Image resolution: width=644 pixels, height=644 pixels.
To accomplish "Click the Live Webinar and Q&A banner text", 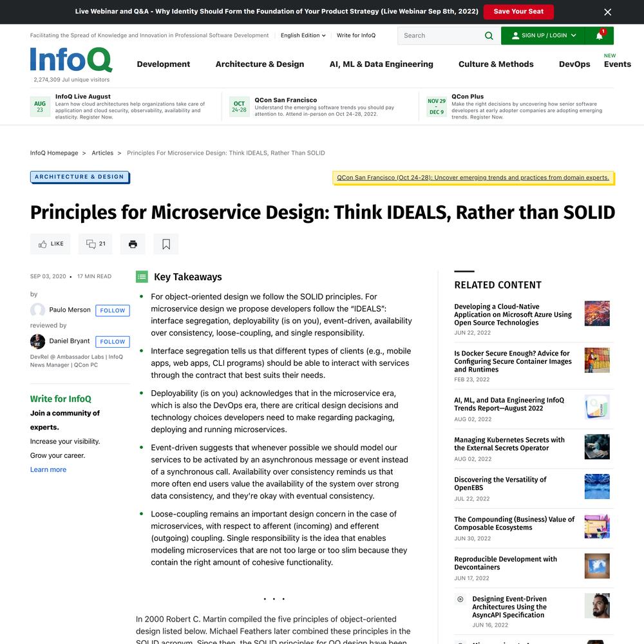I will [x=276, y=12].
